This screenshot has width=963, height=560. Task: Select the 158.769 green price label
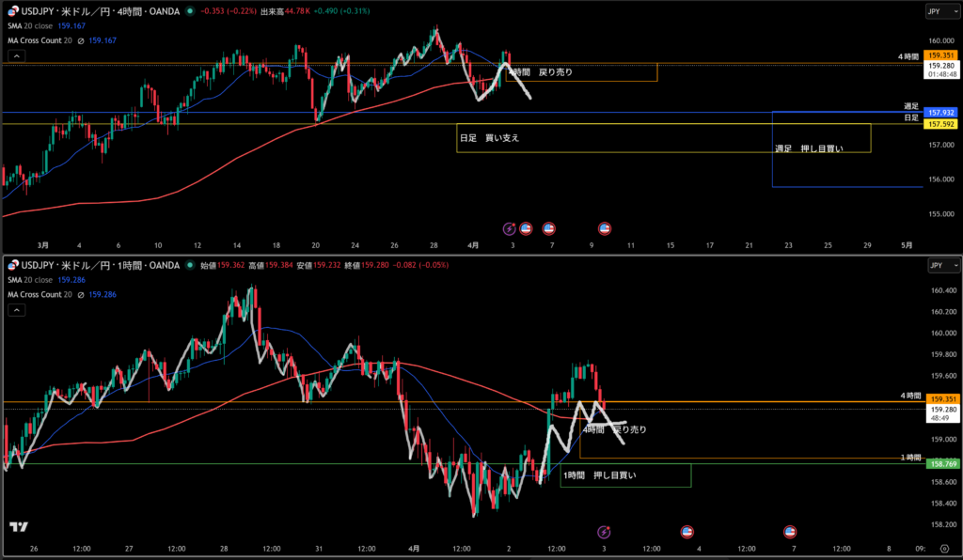pos(941,463)
